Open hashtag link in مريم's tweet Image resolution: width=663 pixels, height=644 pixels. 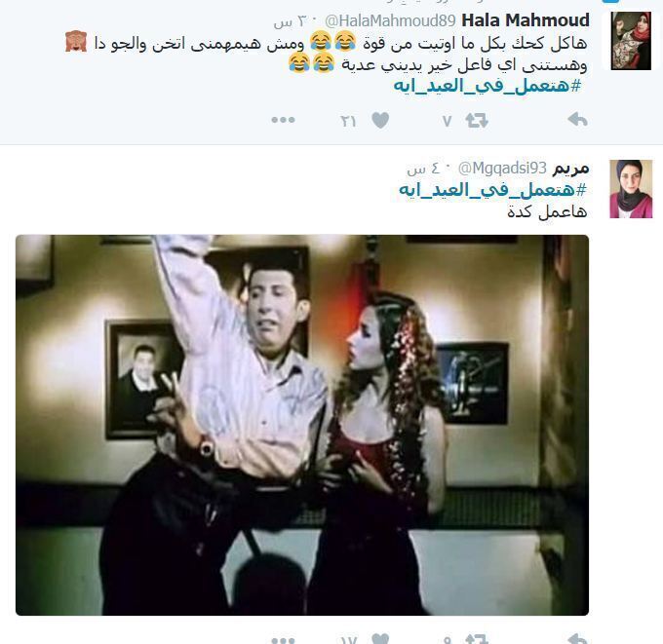point(492,190)
